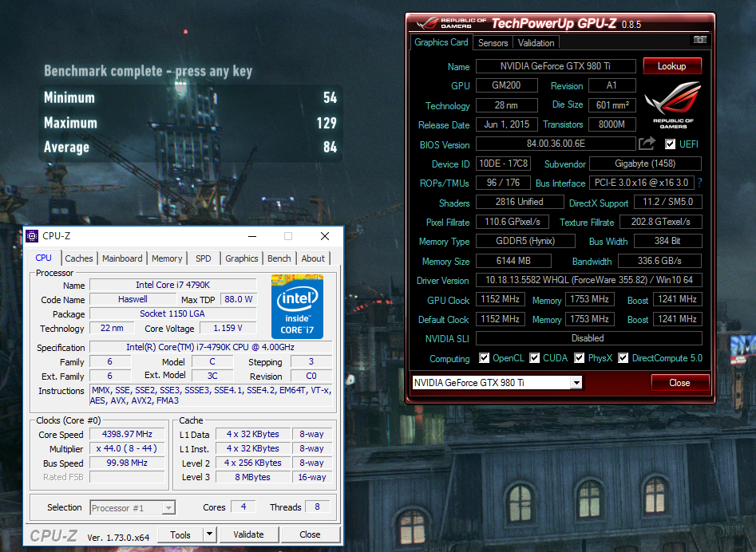The image size is (756, 552).
Task: Click the Socket 1150 LGA package value
Action: click(x=172, y=313)
